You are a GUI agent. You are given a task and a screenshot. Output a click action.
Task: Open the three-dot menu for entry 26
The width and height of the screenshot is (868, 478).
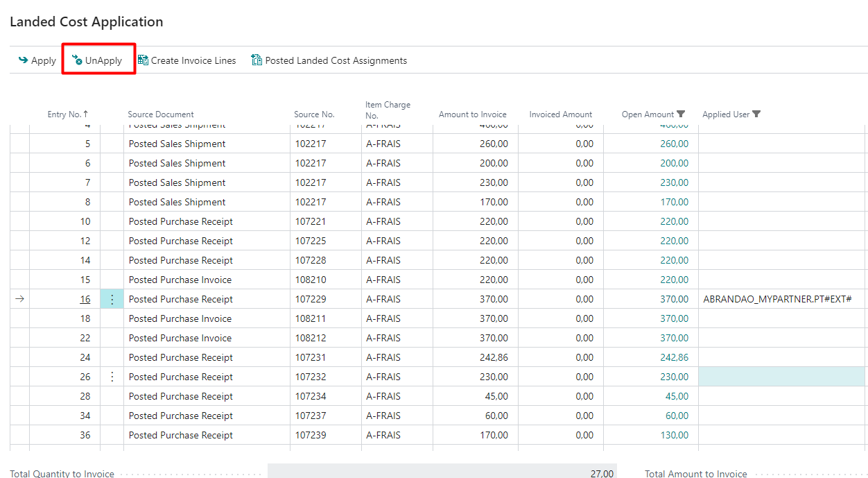click(x=112, y=377)
